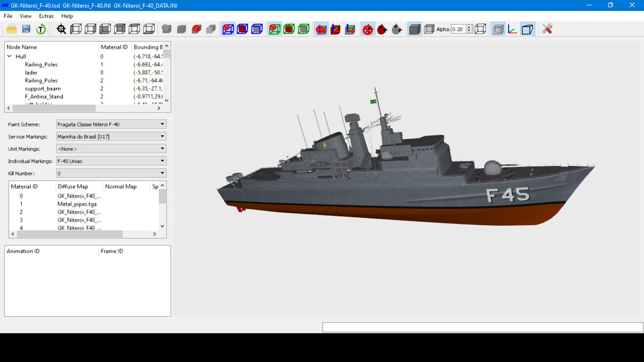The width and height of the screenshot is (644, 362).
Task: Select blue wireframe cube with red solid inside
Action: tap(243, 29)
